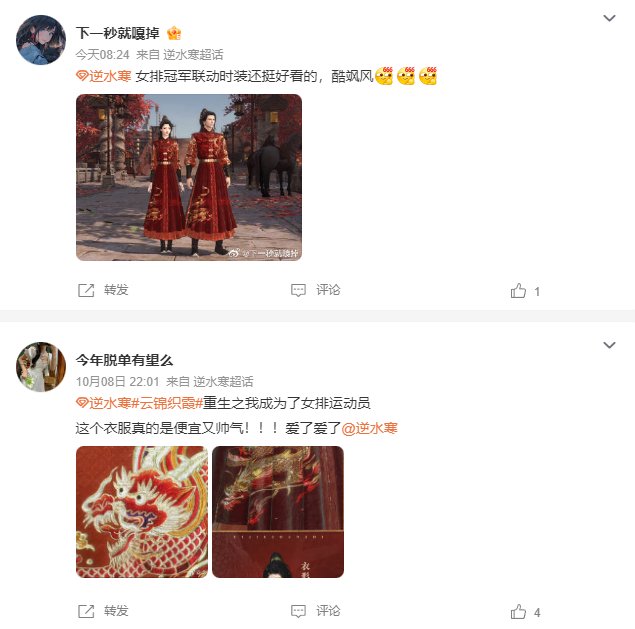635x629 pixels.
Task: Open comment icon on second post
Action: [x=298, y=611]
